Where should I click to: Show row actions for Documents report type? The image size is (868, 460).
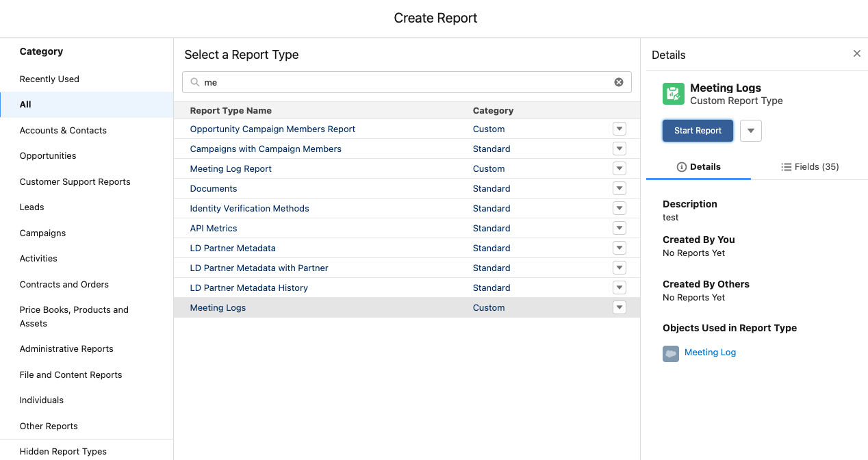[x=620, y=188]
